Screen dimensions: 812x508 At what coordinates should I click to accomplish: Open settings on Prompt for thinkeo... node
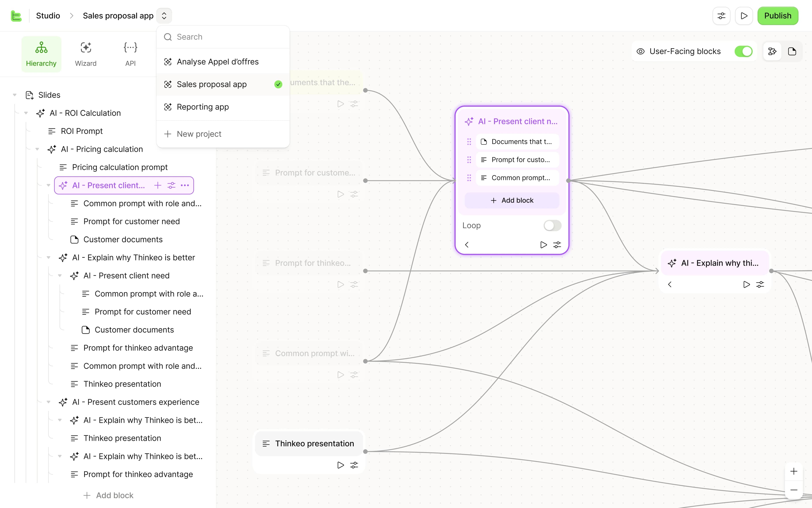pos(354,285)
